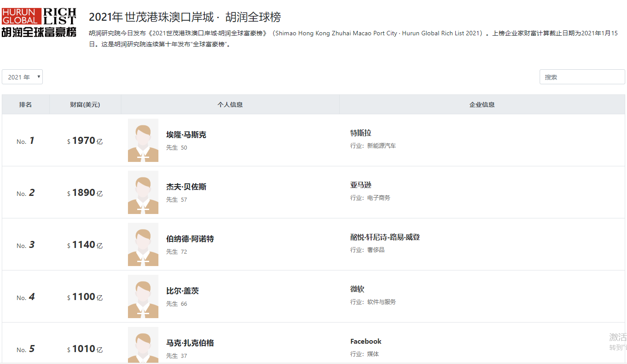The height and width of the screenshot is (364, 627).
Task: Click the Hurun Global Rich List logo
Action: click(39, 22)
